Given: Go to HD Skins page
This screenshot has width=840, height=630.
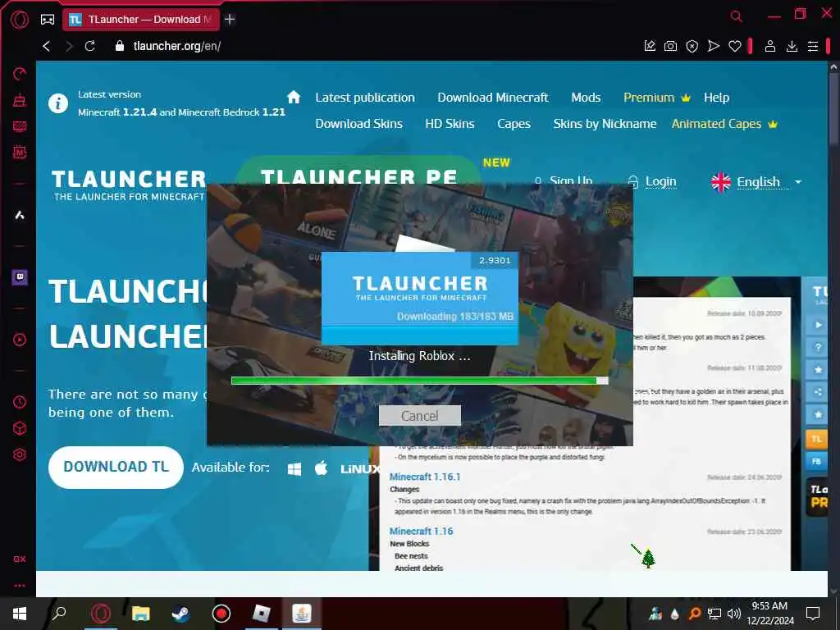Looking at the screenshot, I should [450, 124].
